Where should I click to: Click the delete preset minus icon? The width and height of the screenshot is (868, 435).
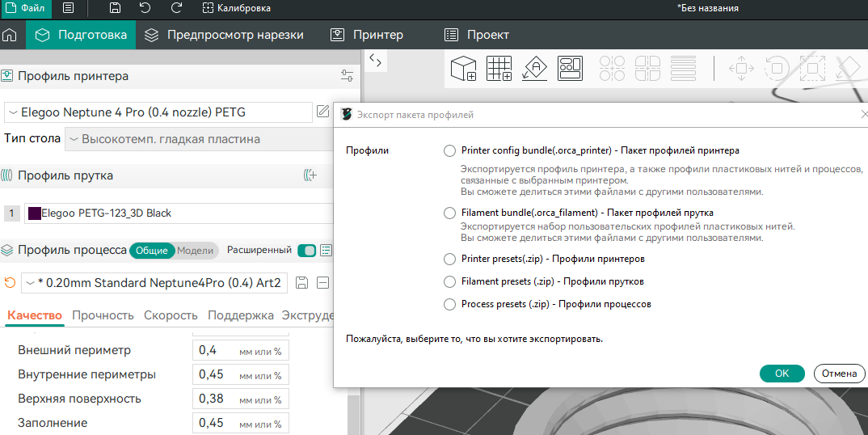click(x=322, y=283)
